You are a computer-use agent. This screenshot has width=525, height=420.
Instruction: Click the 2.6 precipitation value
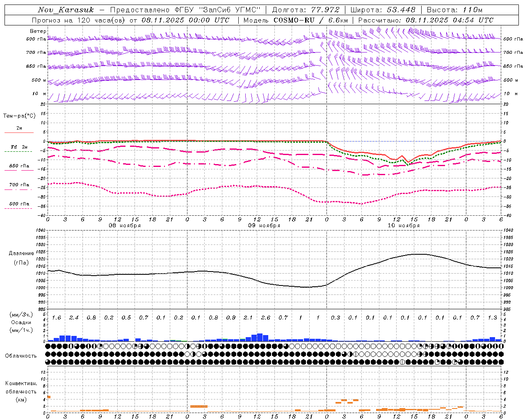pos(266,318)
